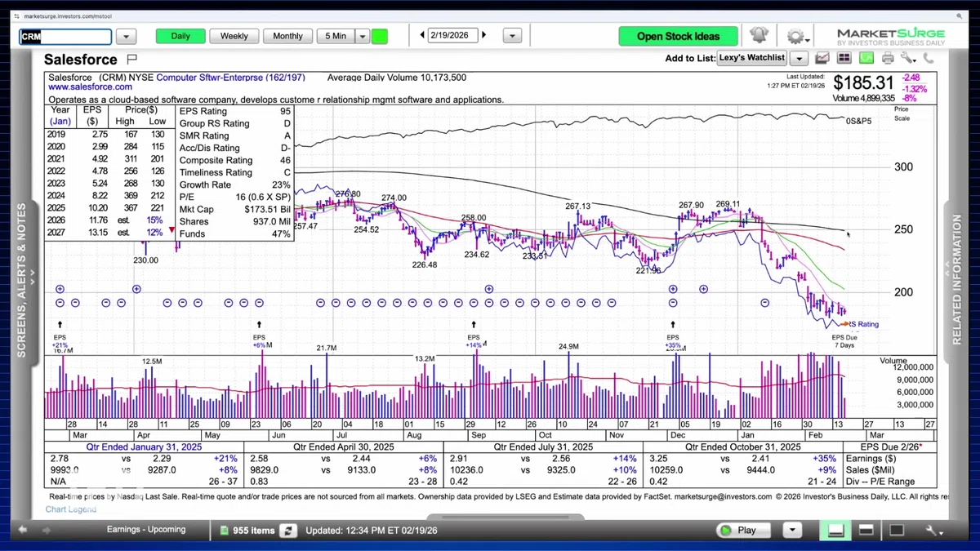Viewport: 980px width, 551px height.
Task: Open the dropdown arrow next to Play
Action: pyautogui.click(x=791, y=531)
